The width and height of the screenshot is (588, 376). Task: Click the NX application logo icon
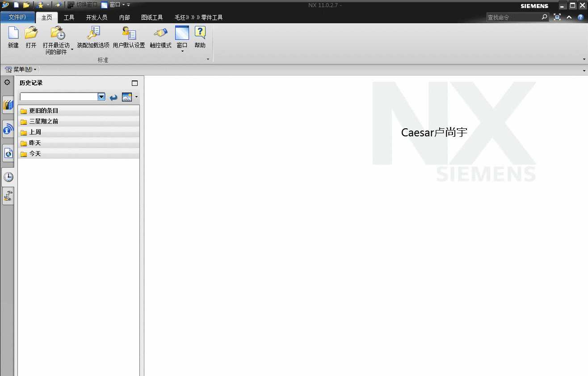point(5,5)
